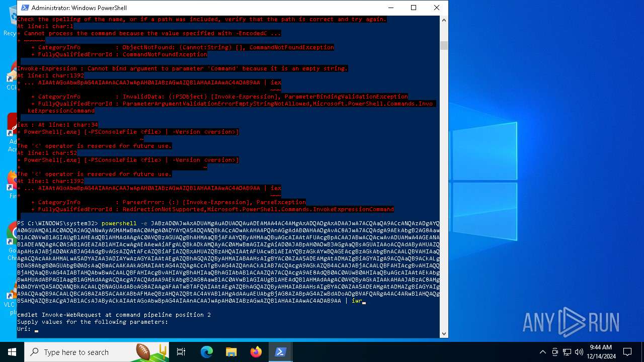Screen dimensions: 644x362
Task: Click the 'PS C:\WINDOWS\system32>' prompt text
Action: tap(57, 223)
